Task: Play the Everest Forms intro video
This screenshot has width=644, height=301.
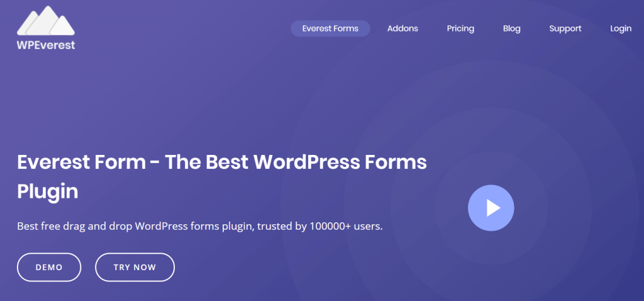Action: pyautogui.click(x=491, y=208)
